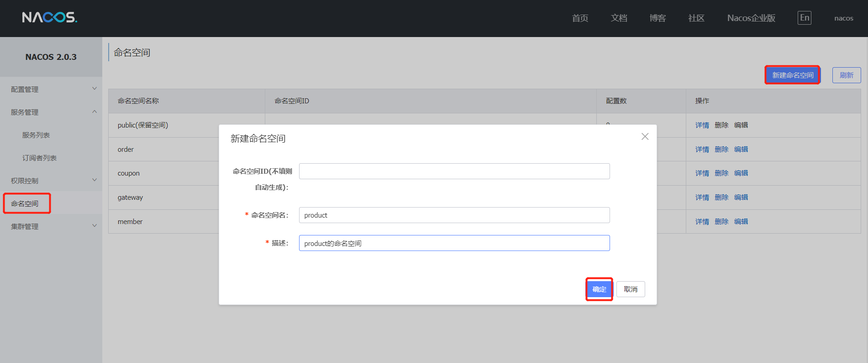Image resolution: width=868 pixels, height=363 pixels.
Task: Close the new namespace dialog
Action: (645, 136)
